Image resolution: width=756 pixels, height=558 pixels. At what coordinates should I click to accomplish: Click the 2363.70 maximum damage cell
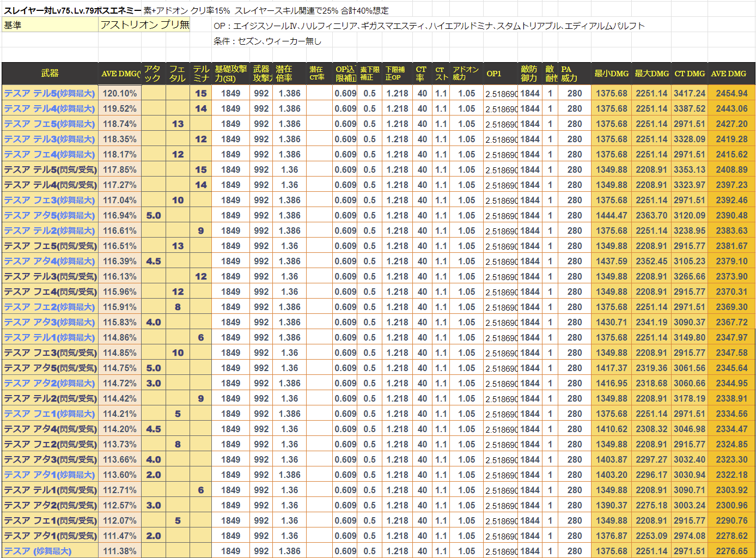[652, 215]
